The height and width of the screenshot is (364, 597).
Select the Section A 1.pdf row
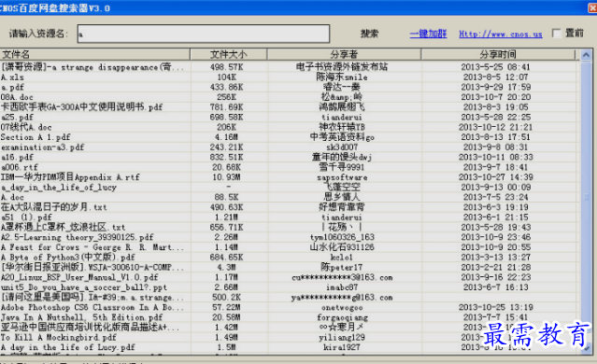tap(290, 137)
